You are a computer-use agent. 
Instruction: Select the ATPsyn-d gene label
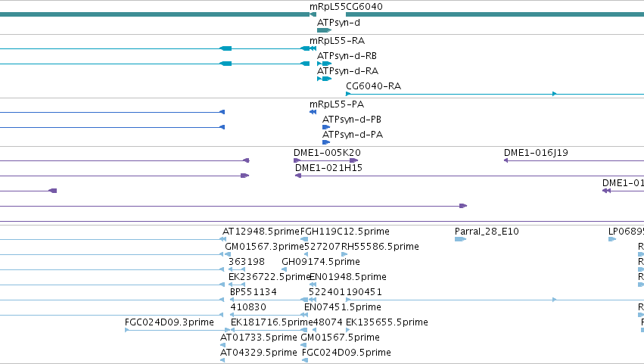338,23
